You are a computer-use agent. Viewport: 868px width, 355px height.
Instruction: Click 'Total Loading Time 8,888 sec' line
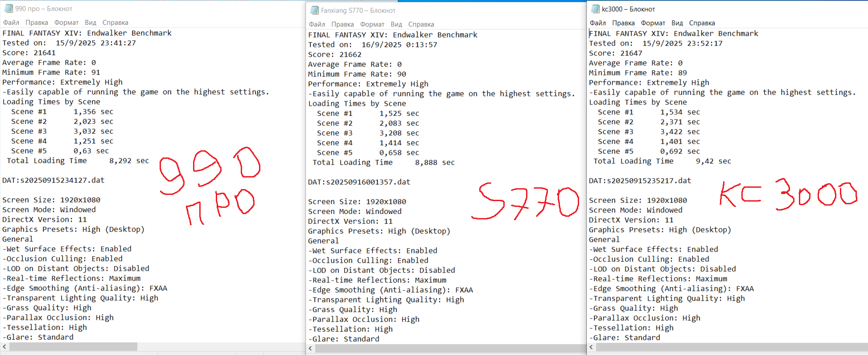384,162
